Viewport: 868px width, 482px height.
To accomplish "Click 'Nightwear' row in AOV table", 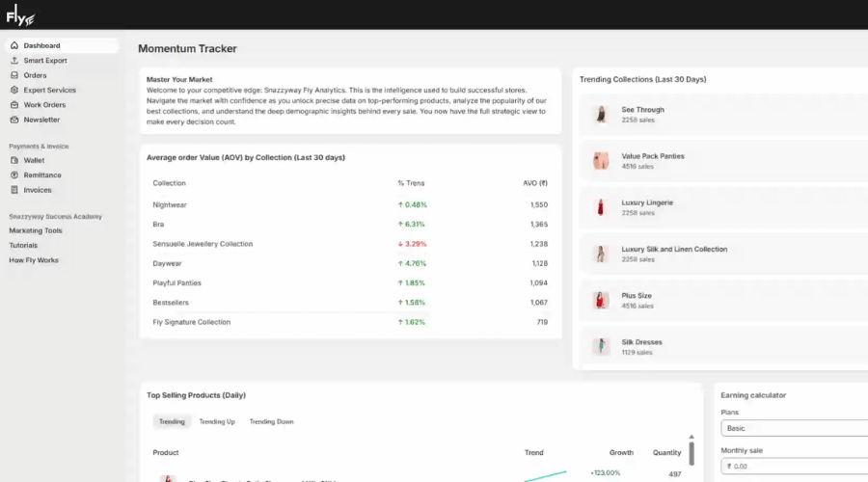I will 350,204.
